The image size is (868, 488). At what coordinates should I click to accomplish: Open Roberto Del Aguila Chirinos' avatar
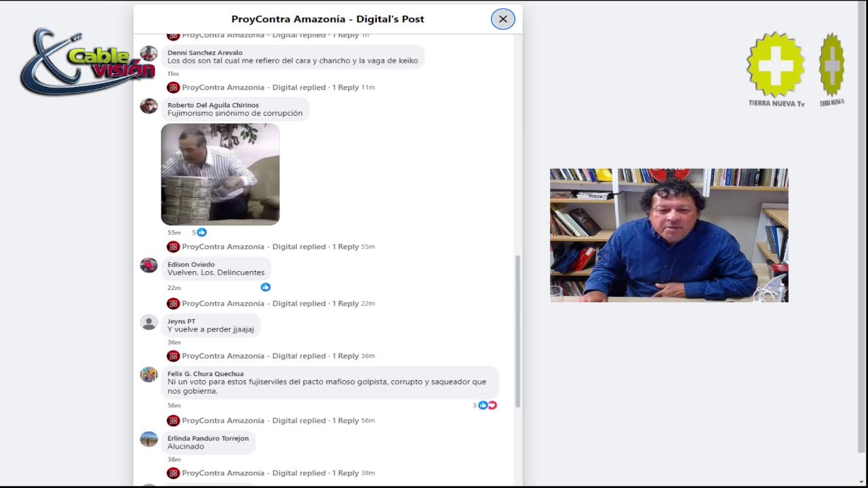click(x=149, y=106)
